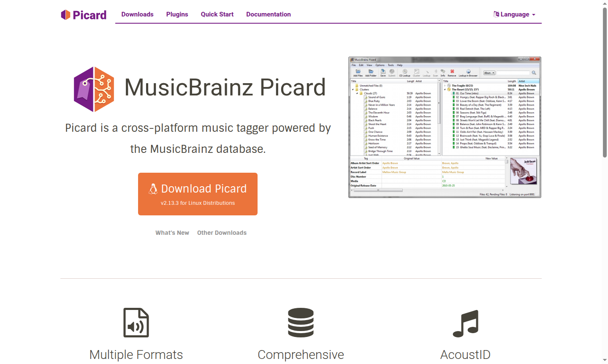Click the Lookup in Browser globe icon
This screenshot has width=608, height=364.
tap(468, 72)
